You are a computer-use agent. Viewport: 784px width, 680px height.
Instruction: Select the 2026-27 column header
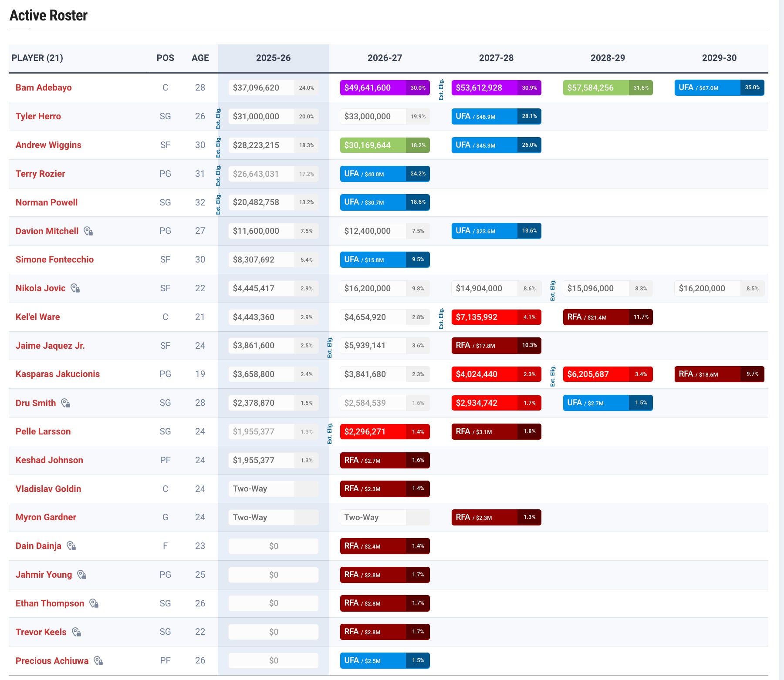(385, 58)
